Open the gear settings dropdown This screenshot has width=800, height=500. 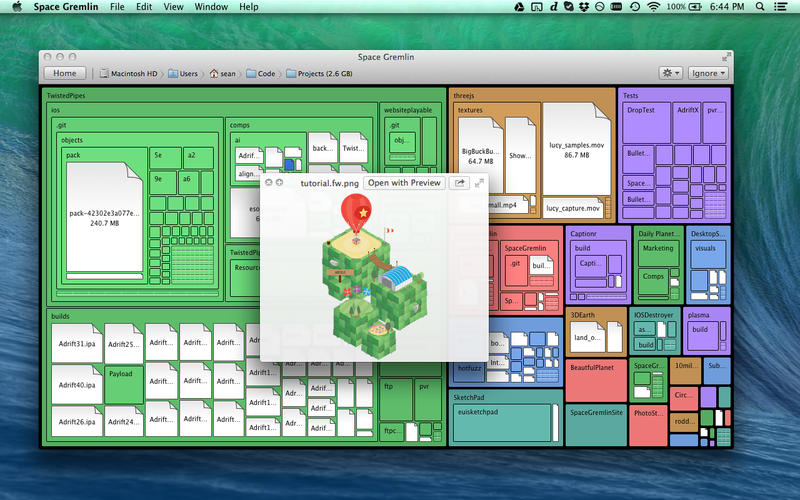(670, 73)
